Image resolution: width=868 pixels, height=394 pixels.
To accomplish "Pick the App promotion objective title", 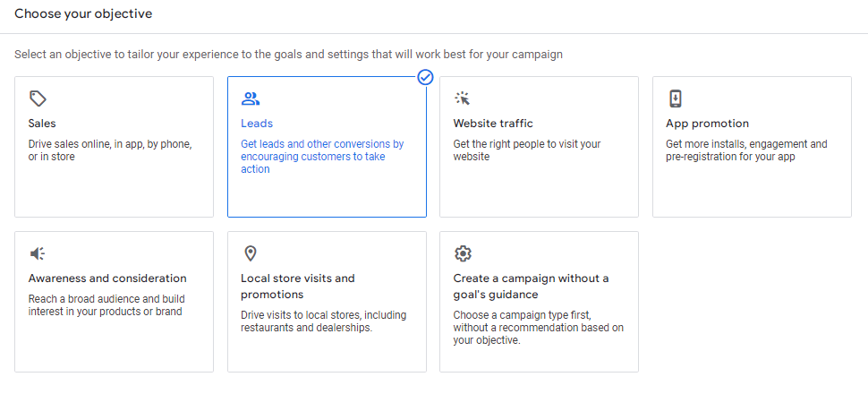I will (708, 123).
